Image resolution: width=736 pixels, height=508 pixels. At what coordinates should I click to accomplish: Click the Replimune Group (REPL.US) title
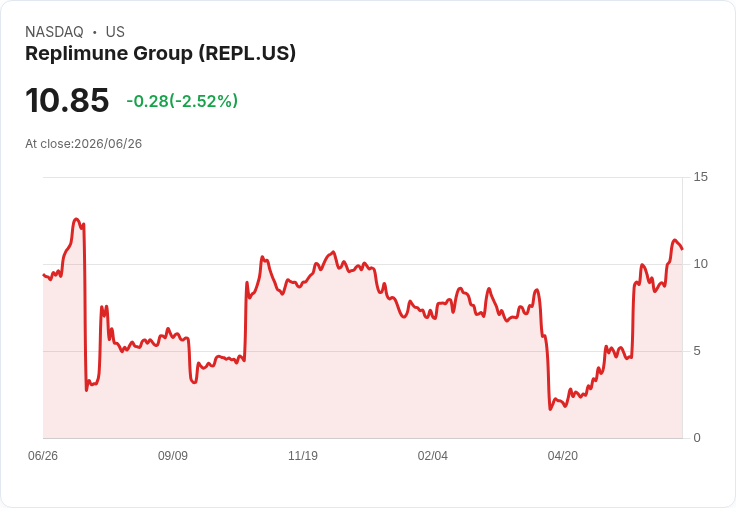point(161,54)
